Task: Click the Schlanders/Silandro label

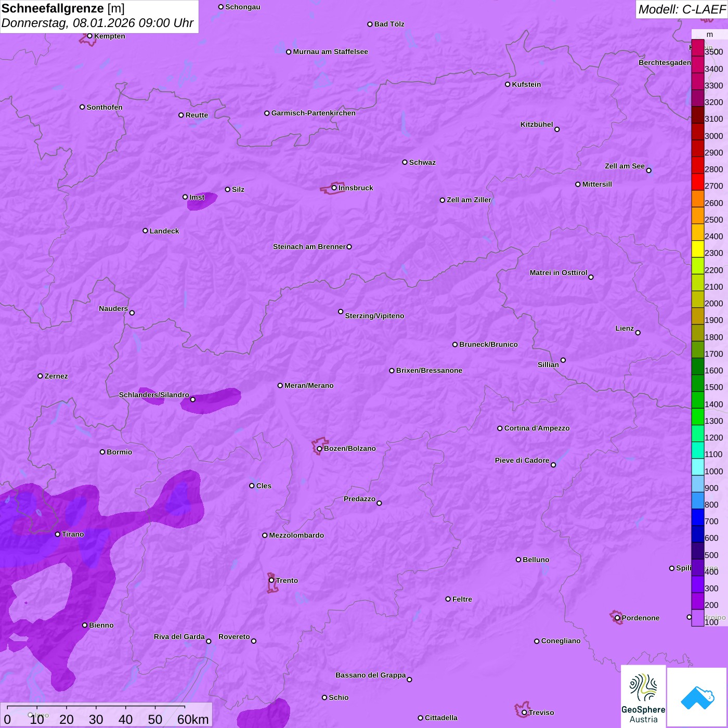Action: (154, 395)
